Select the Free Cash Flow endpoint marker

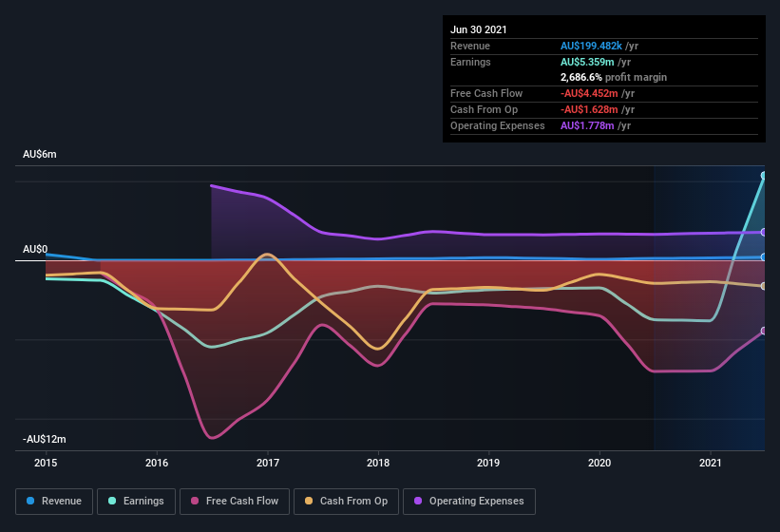[764, 331]
